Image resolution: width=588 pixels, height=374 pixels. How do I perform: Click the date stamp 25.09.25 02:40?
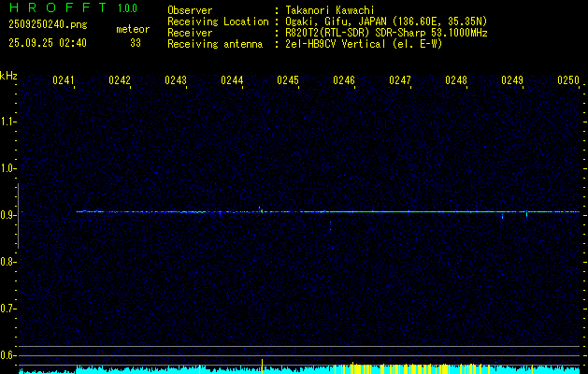[48, 43]
